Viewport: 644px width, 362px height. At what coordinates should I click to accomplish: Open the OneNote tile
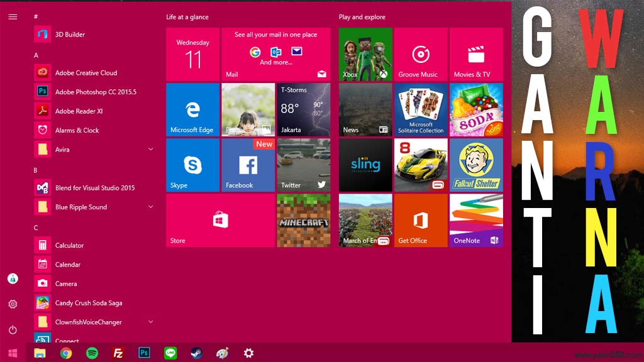click(x=477, y=221)
